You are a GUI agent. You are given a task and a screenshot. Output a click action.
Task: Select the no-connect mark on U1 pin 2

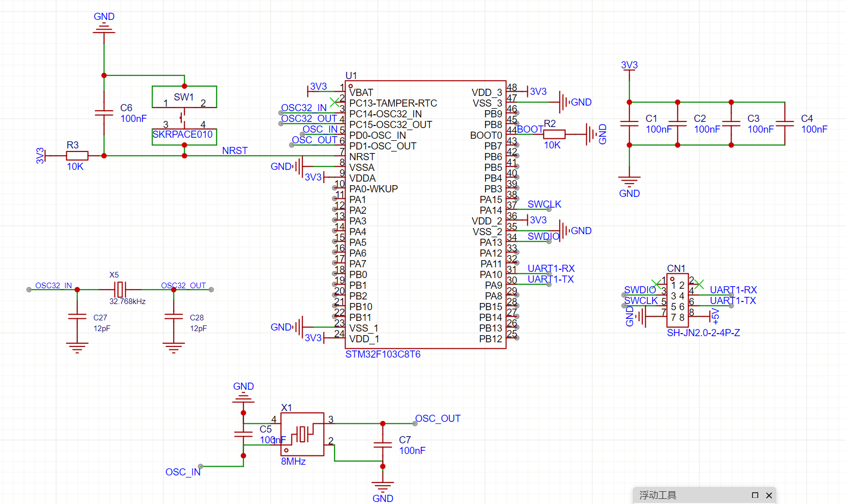click(334, 102)
